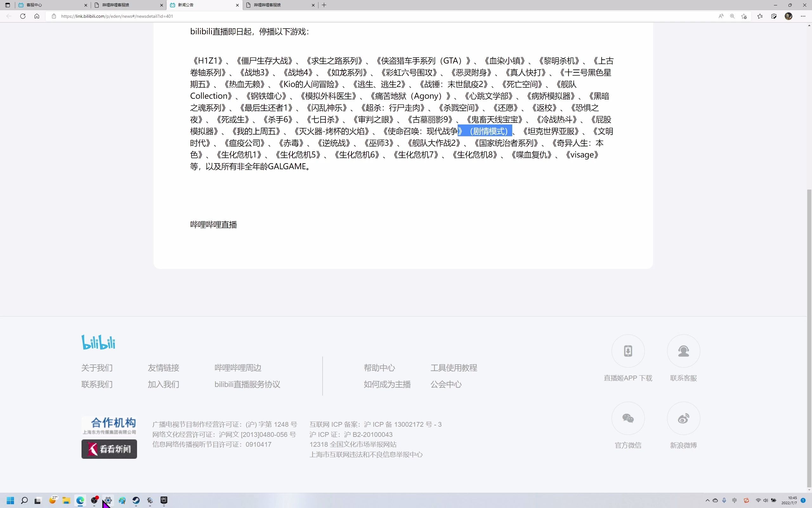Reload the current page
The height and width of the screenshot is (508, 812).
point(23,16)
